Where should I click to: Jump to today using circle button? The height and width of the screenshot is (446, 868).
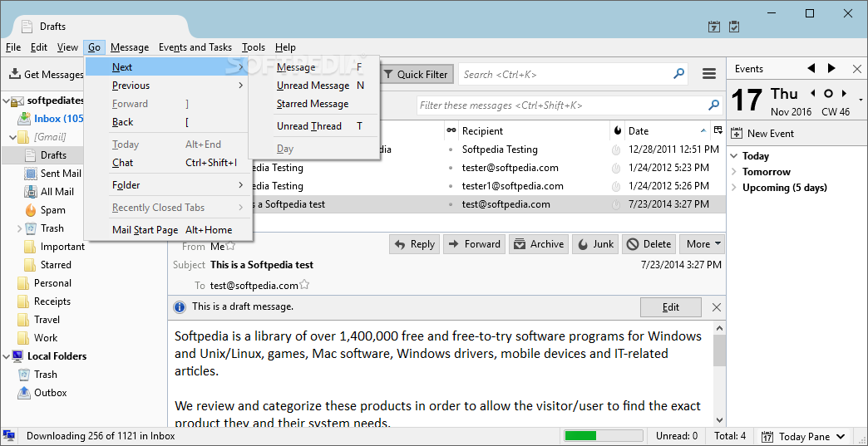[x=829, y=93]
